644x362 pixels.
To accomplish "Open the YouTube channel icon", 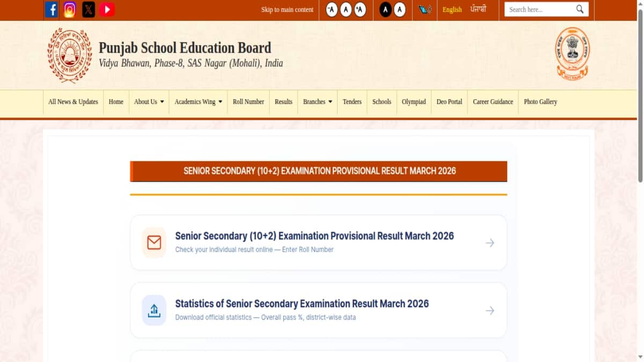I will (107, 10).
